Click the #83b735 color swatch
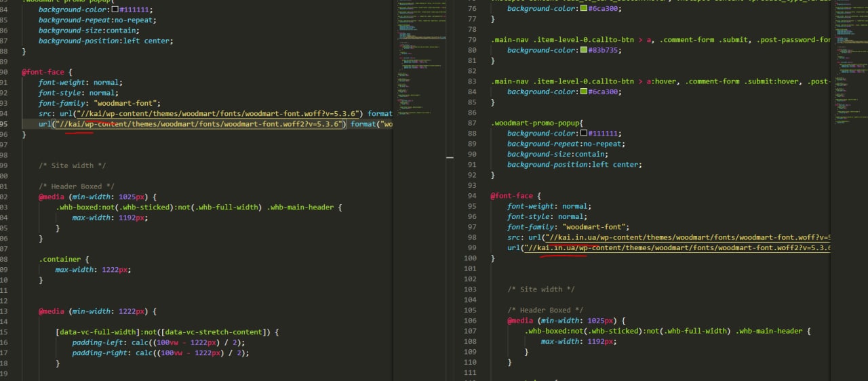This screenshot has width=868, height=381. [584, 50]
